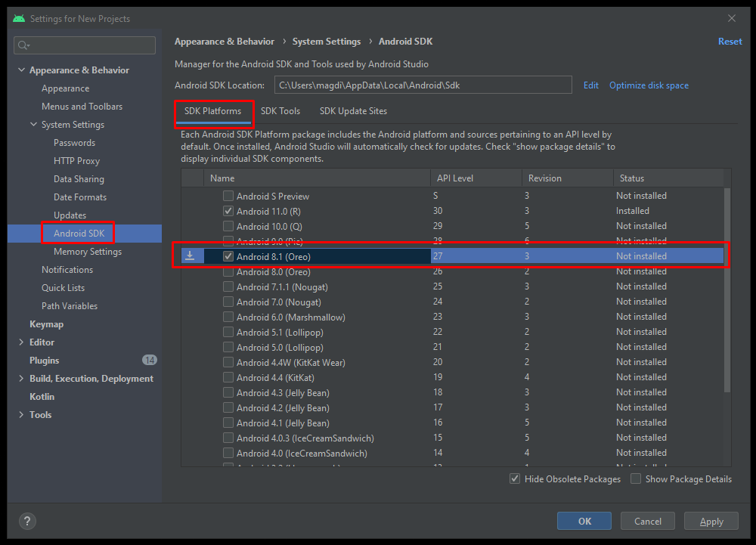756x545 pixels.
Task: Sort by the Status column header
Action: [669, 178]
